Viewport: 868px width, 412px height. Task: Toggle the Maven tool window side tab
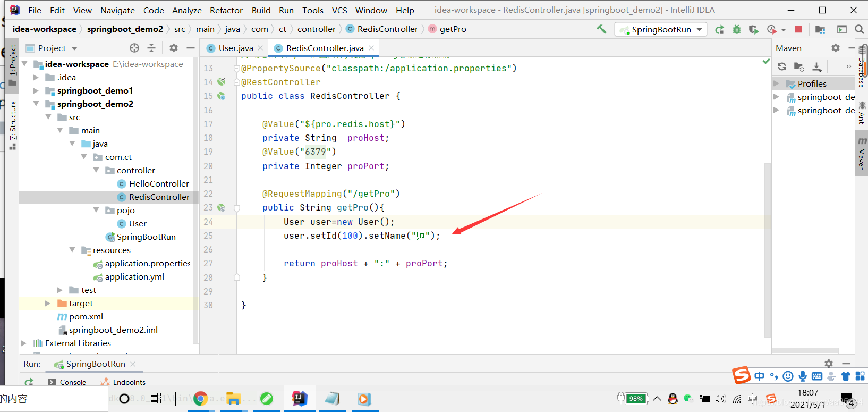coord(862,154)
